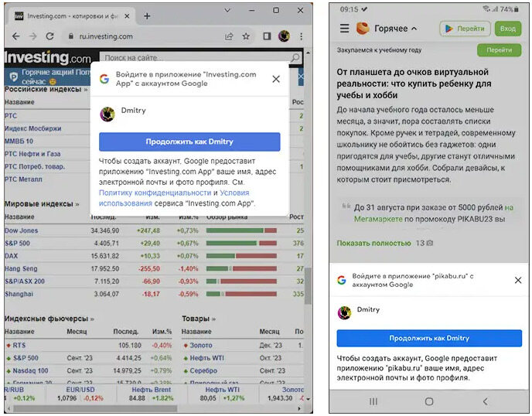Expand the Показать полностью article text
Viewport: 532px width, 416px height.
pos(373,243)
